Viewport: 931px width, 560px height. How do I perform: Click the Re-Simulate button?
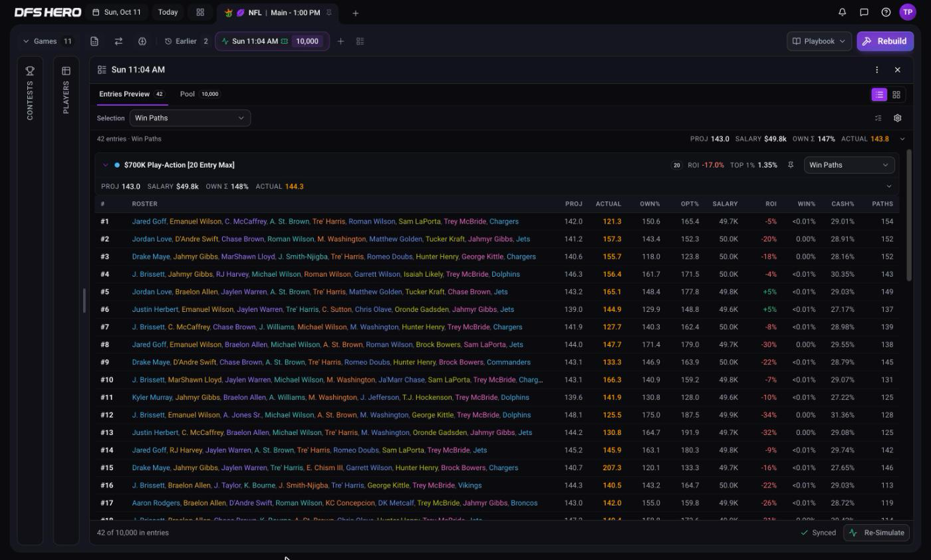pyautogui.click(x=878, y=533)
